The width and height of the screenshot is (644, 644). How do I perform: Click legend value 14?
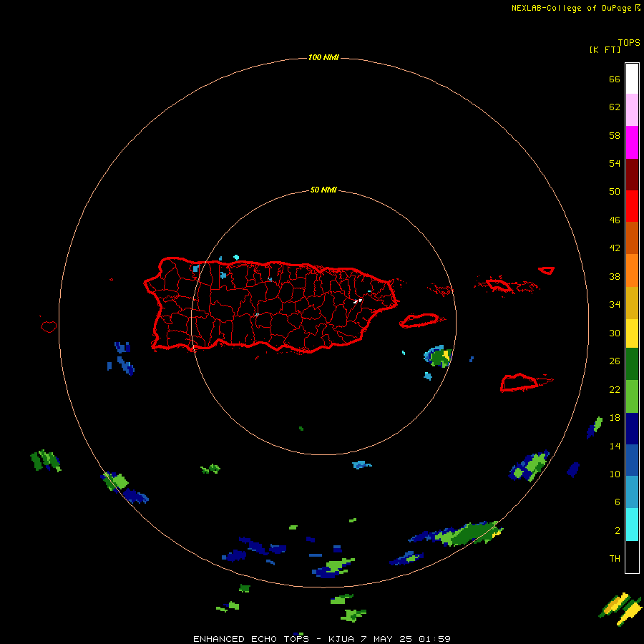(615, 446)
